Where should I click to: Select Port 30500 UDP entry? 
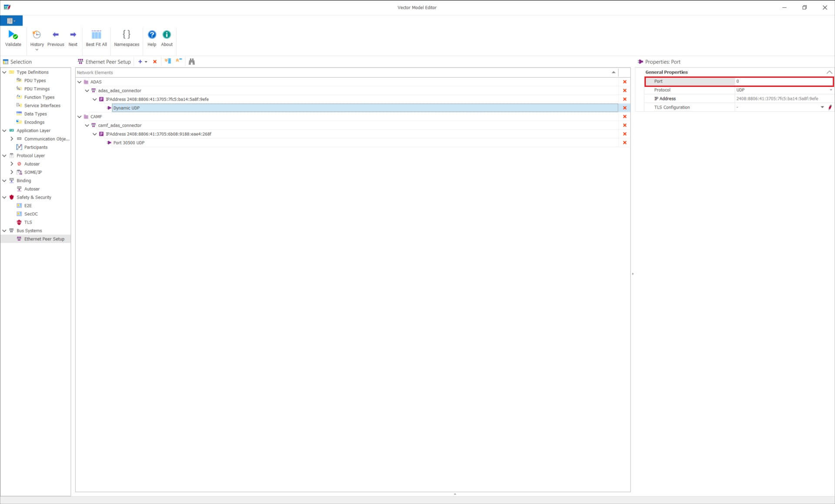(x=129, y=143)
